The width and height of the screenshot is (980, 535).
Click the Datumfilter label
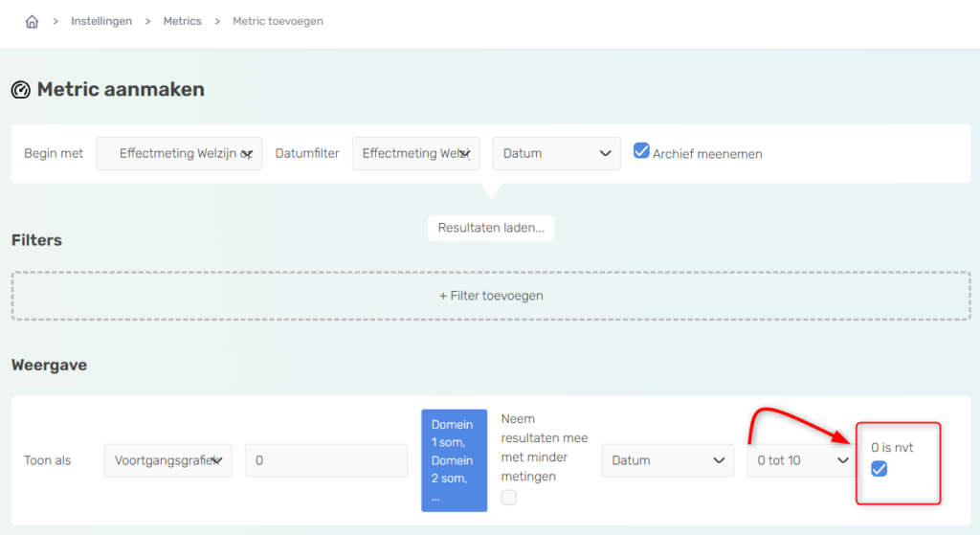click(x=307, y=154)
